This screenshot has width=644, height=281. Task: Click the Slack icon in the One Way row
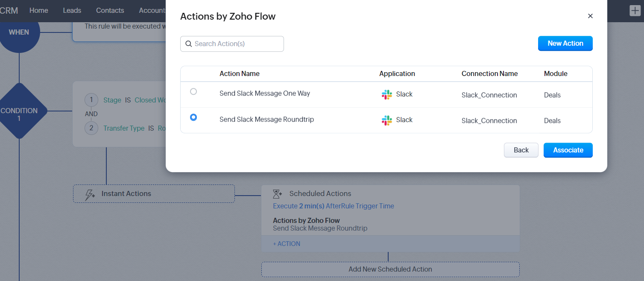[386, 95]
